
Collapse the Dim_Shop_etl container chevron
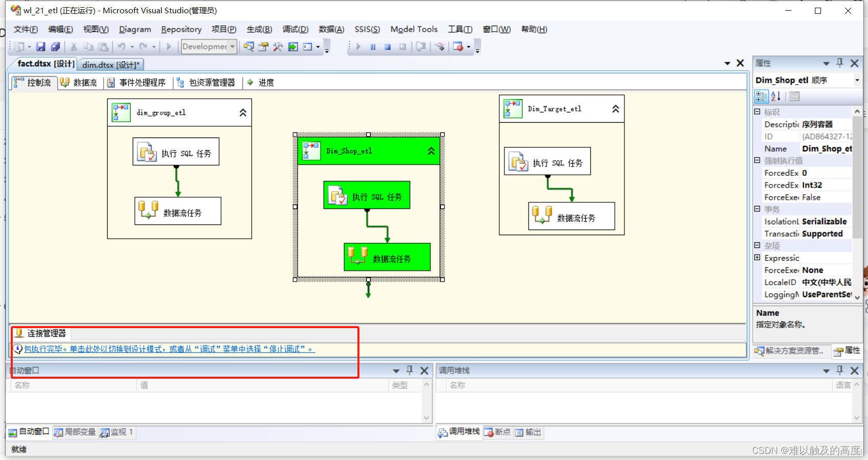[431, 151]
